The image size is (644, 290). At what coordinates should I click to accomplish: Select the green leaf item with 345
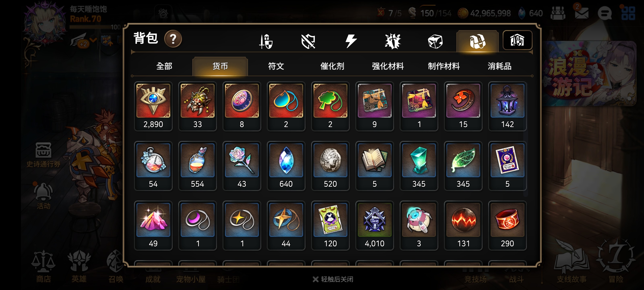coord(463,166)
